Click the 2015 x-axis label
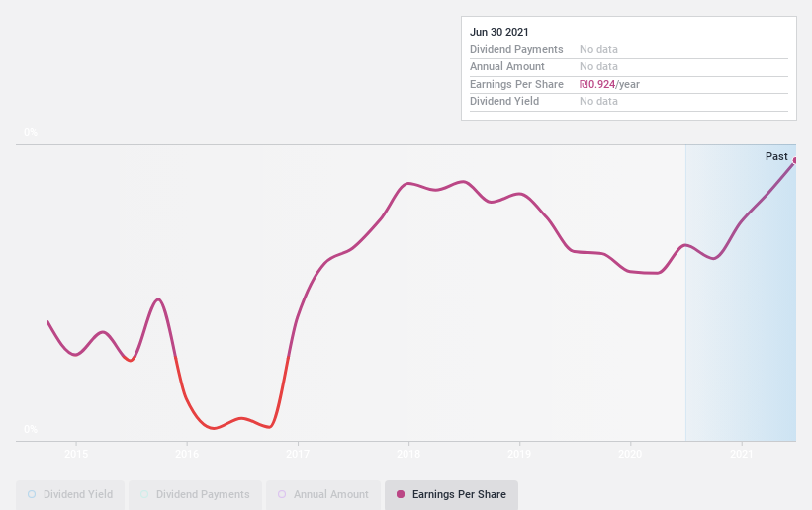Viewport: 812px width, 510px height. click(x=76, y=454)
